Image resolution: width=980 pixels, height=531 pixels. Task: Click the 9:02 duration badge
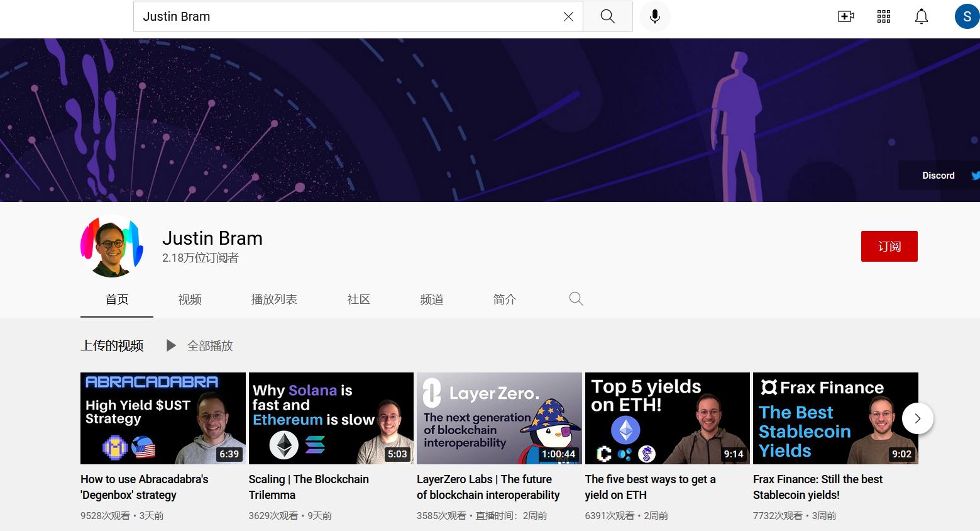(x=901, y=454)
